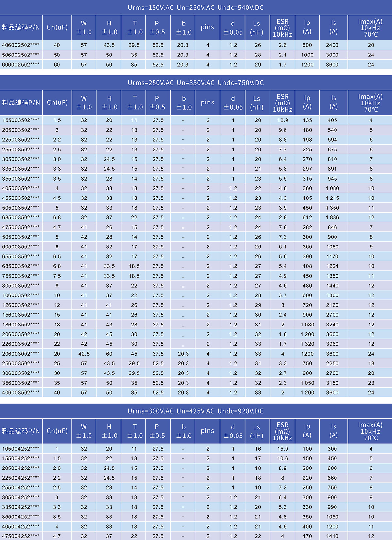The width and height of the screenshot is (392, 540).
Task: Select part number 406002502****
Action: 21,45
